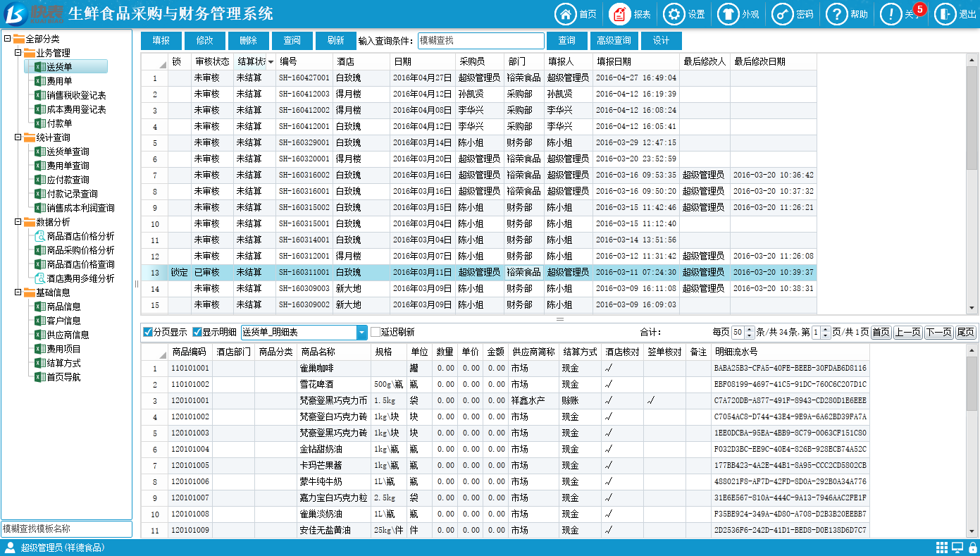Open 销售成本利润查询 item
The width and height of the screenshot is (980, 556).
pyautogui.click(x=80, y=208)
